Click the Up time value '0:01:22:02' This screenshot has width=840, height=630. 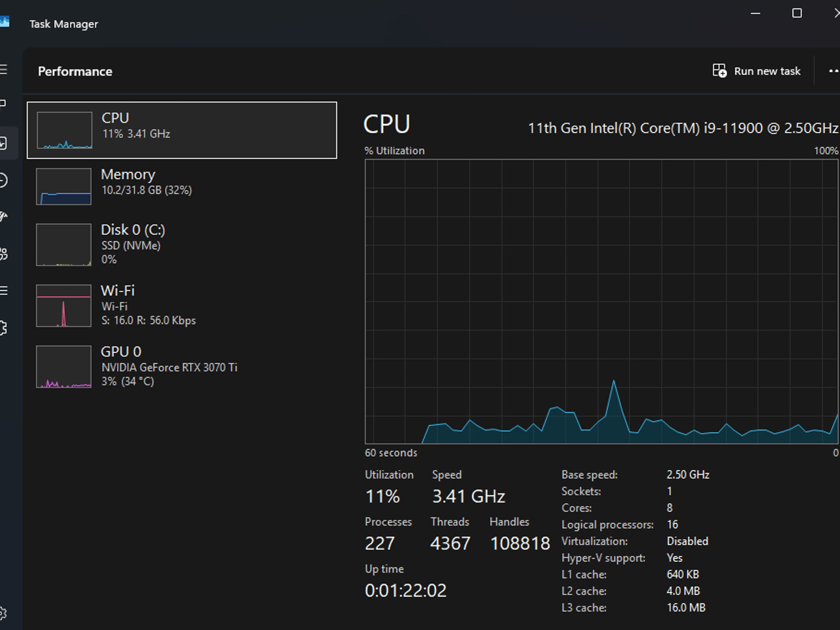pos(406,591)
